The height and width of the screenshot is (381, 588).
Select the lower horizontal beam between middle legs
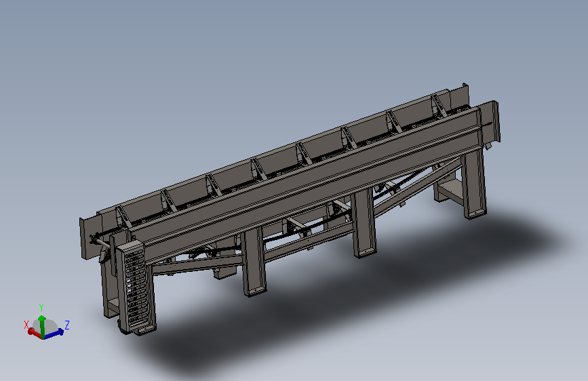click(309, 242)
